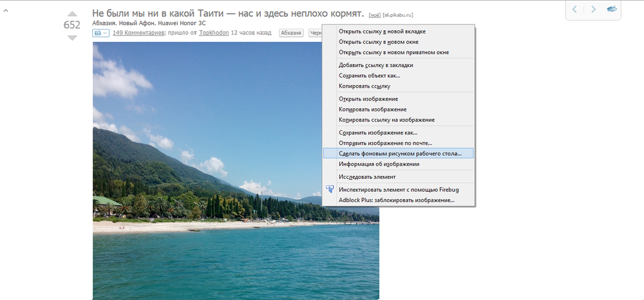
Task: Choose Открыть ссылку в новой вкладке
Action: click(382, 31)
